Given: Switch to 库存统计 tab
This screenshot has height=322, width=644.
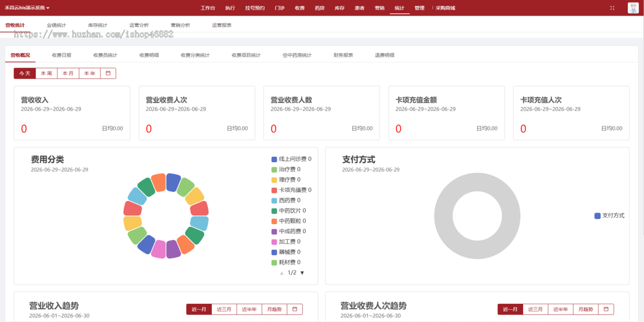Looking at the screenshot, I should tap(98, 25).
